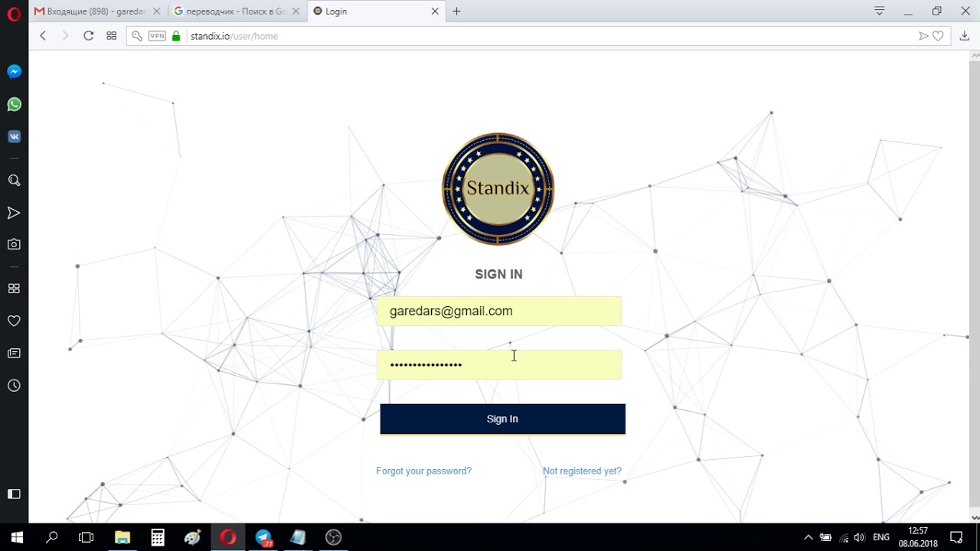View site security via the green padlock
980x551 pixels.
(x=176, y=36)
